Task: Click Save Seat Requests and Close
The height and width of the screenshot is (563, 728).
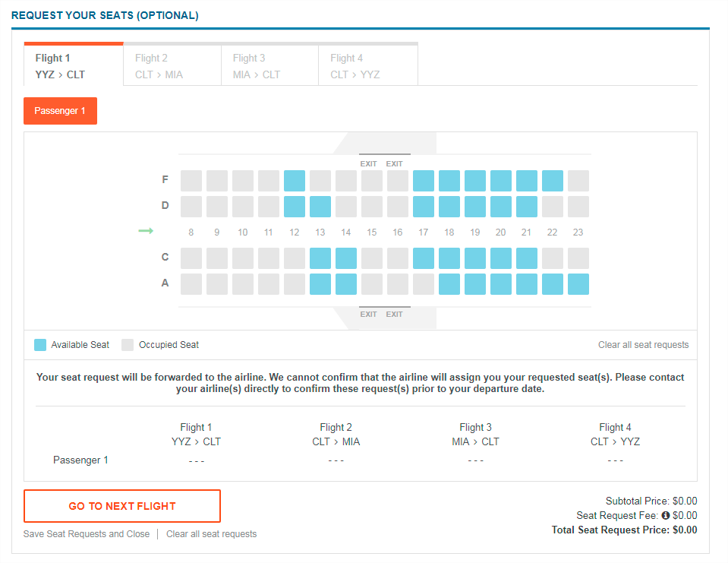Action: point(86,534)
